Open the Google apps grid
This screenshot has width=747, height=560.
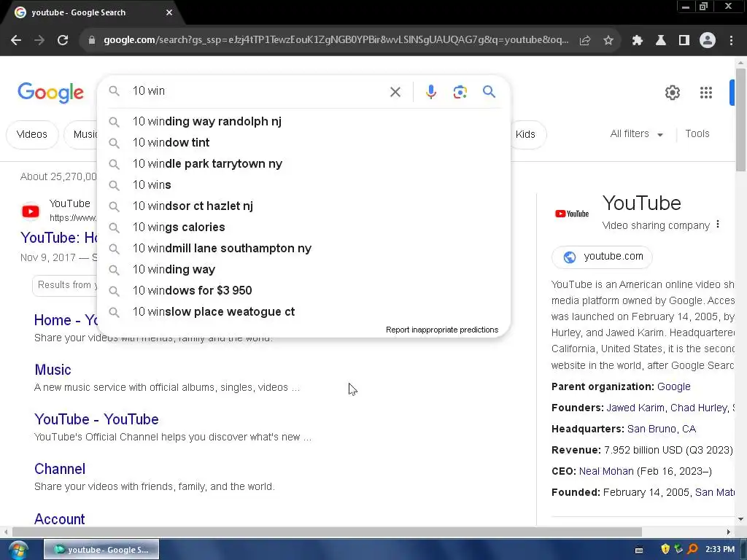[x=706, y=93]
